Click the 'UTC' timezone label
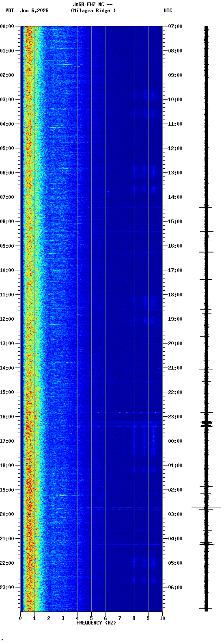Viewport: 224px width, 644px height. click(x=168, y=11)
